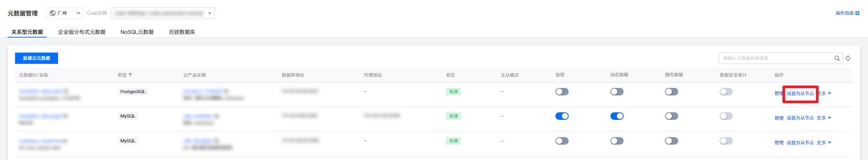Switch to the NoSQL元数据 tab
Viewport: 868px width, 160px height.
click(137, 32)
